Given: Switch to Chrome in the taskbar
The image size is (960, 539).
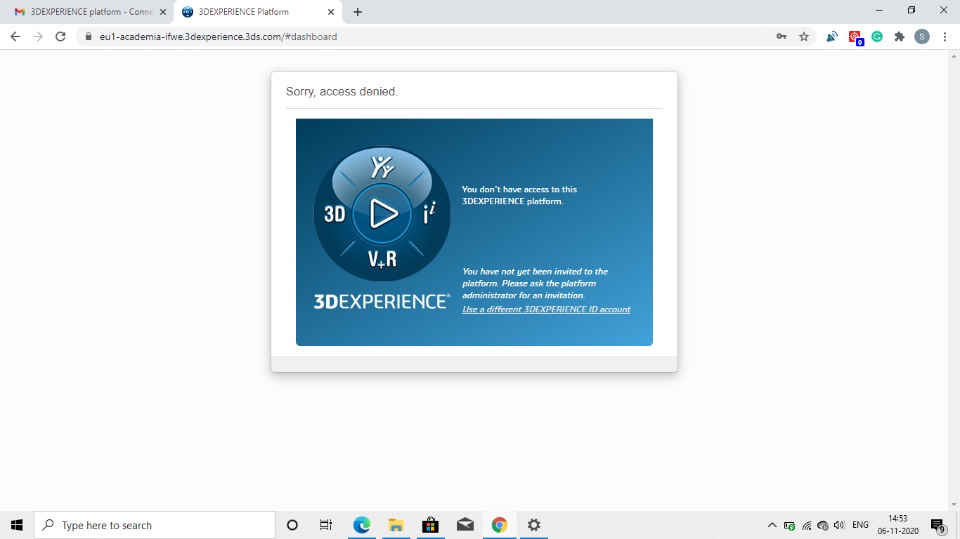Looking at the screenshot, I should [500, 525].
